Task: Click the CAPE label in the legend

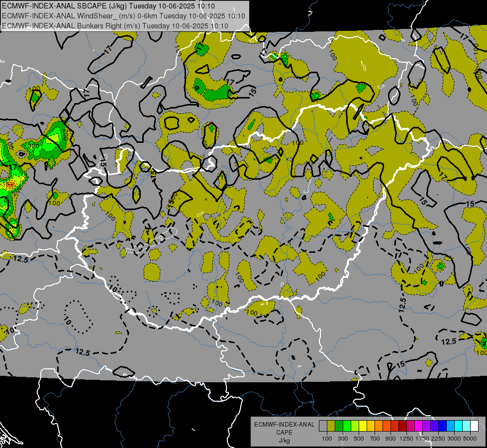Action: (285, 433)
